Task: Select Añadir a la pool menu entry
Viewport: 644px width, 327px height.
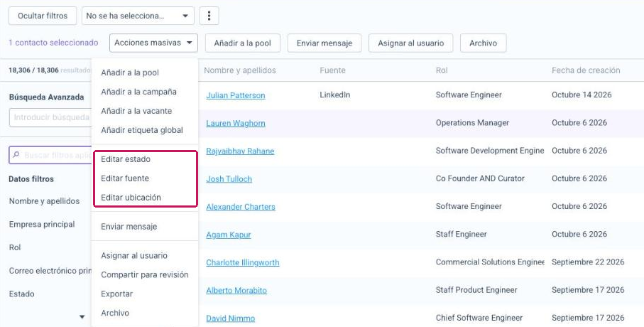Action: tap(130, 73)
